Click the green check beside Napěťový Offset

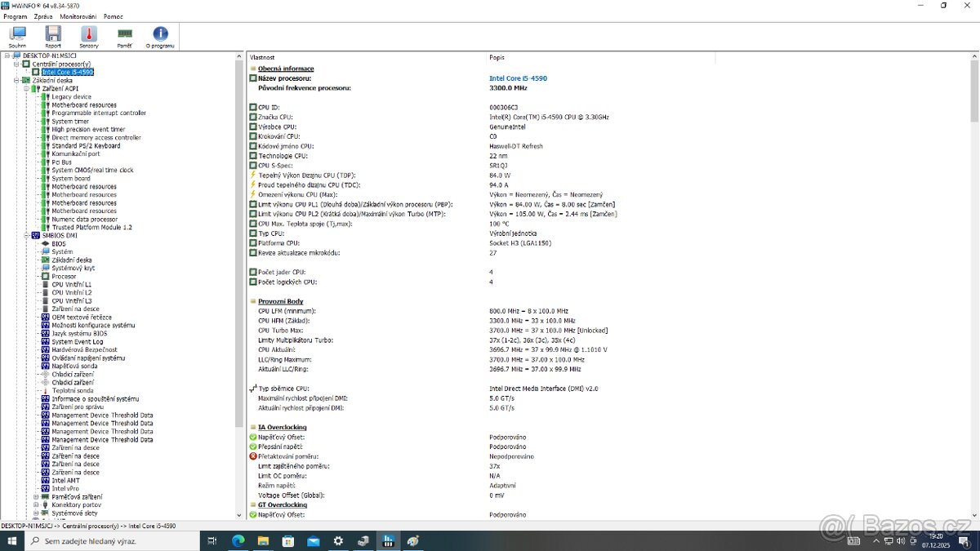(x=253, y=437)
